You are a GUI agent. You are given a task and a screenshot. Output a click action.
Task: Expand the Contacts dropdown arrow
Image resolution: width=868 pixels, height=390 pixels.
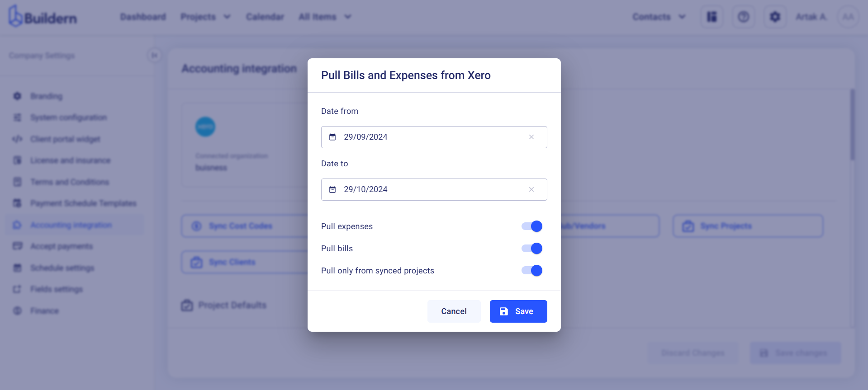pos(682,17)
